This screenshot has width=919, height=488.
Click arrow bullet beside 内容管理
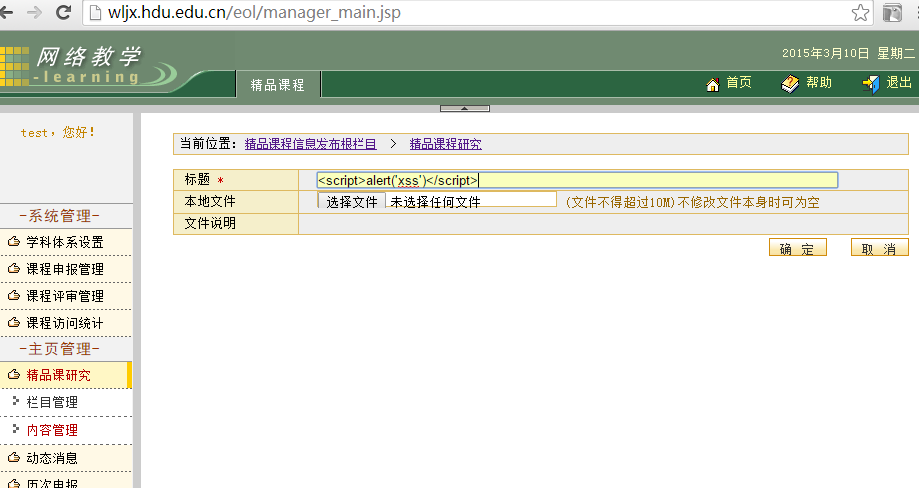(x=16, y=428)
